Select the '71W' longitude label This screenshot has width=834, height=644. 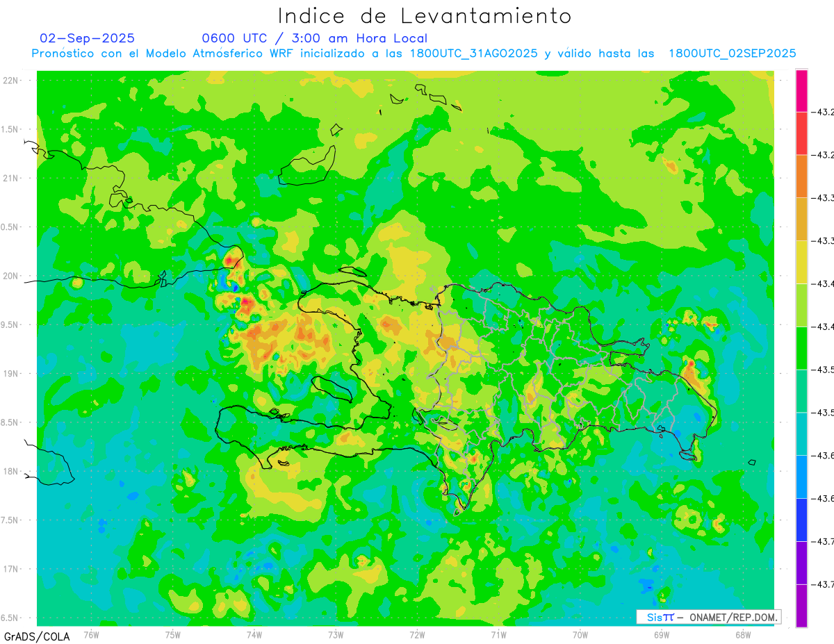498,634
